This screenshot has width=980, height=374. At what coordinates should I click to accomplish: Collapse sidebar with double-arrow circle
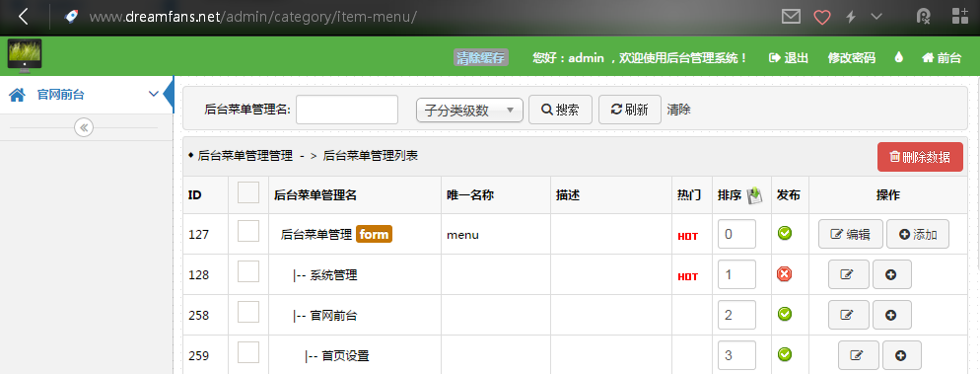pyautogui.click(x=84, y=127)
